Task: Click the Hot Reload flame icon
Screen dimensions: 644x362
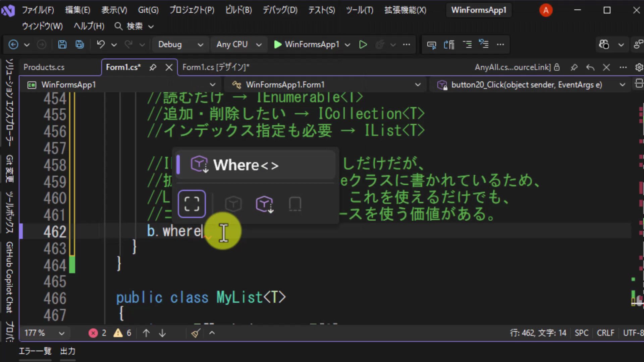Action: tap(380, 45)
